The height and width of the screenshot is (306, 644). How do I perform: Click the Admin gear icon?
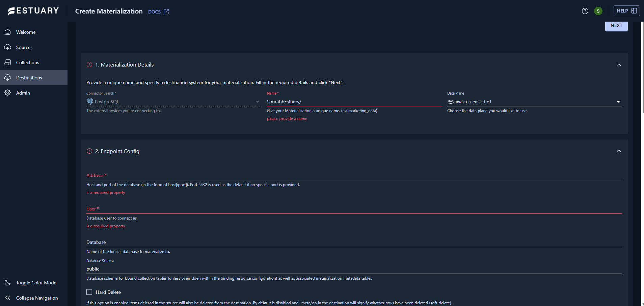tap(8, 93)
